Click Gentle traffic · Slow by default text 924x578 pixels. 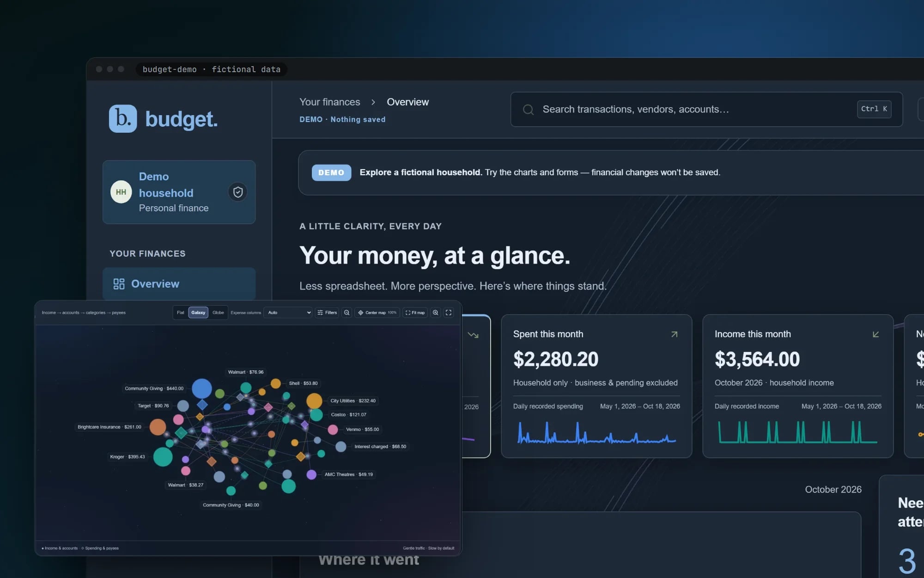[428, 548]
